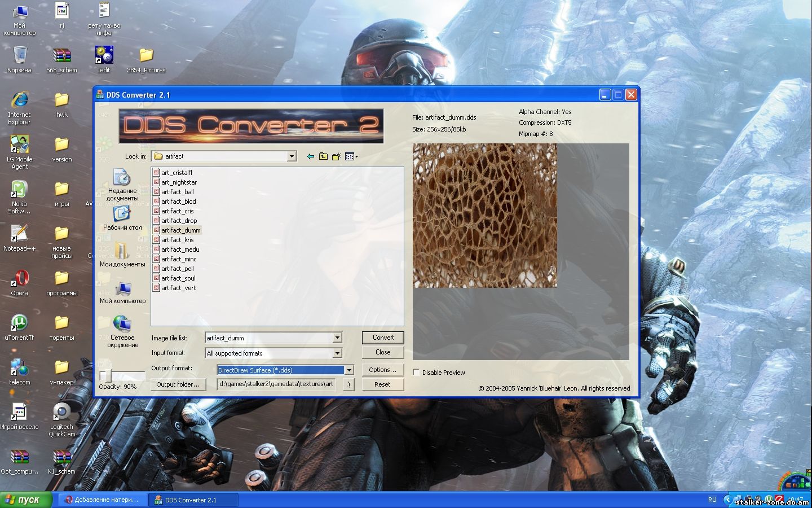Image resolution: width=812 pixels, height=508 pixels.
Task: Select file artifact_dumm in list
Action: [176, 230]
